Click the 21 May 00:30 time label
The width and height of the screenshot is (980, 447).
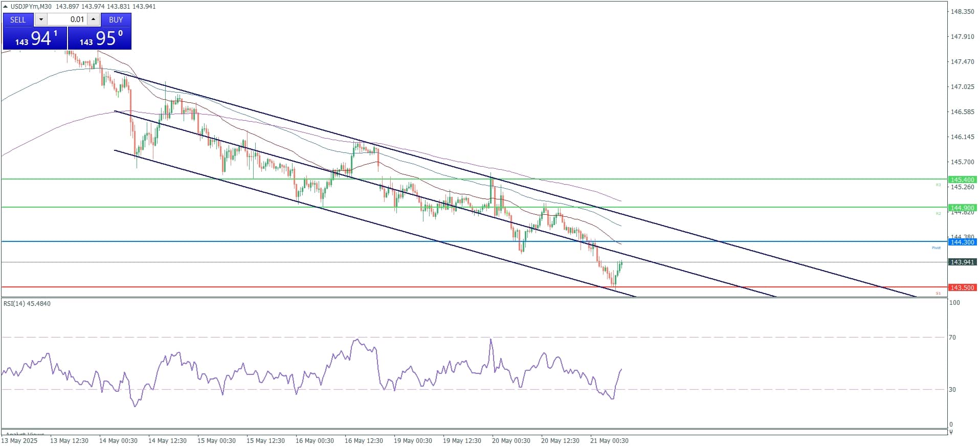click(609, 440)
